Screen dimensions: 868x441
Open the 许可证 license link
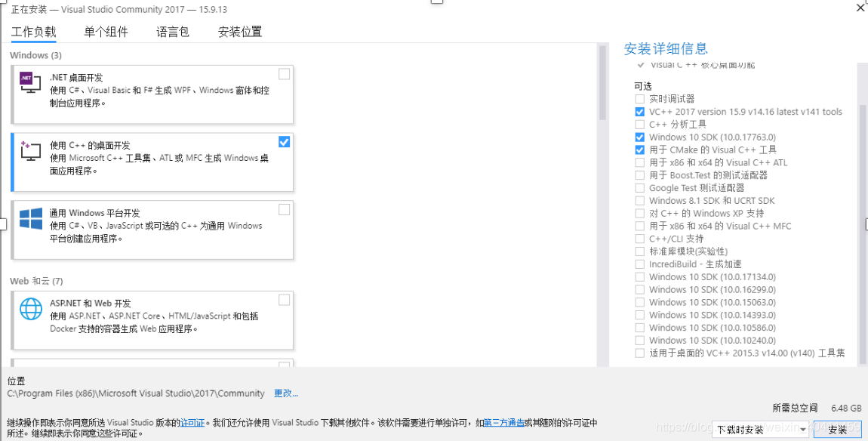192,423
